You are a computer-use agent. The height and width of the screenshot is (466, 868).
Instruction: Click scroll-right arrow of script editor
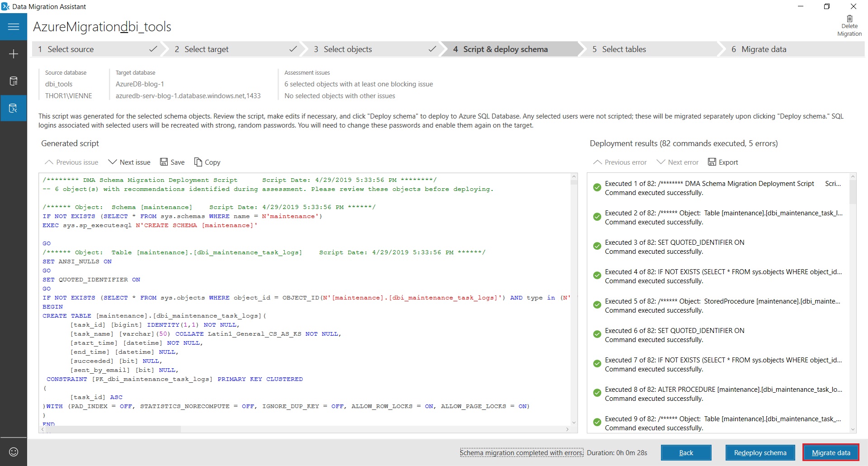567,429
